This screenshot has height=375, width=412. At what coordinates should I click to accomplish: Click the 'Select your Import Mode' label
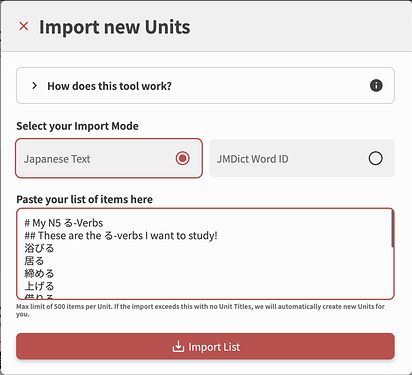tap(77, 126)
